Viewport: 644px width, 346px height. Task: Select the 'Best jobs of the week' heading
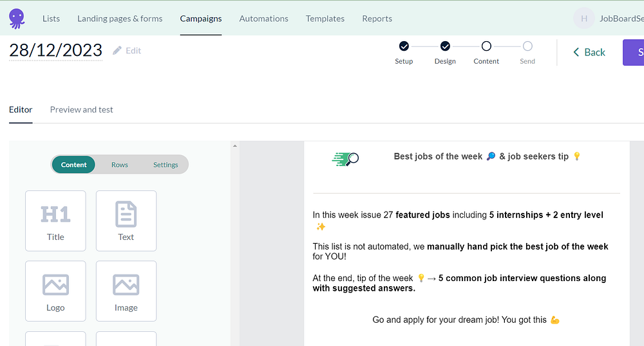[487, 157]
